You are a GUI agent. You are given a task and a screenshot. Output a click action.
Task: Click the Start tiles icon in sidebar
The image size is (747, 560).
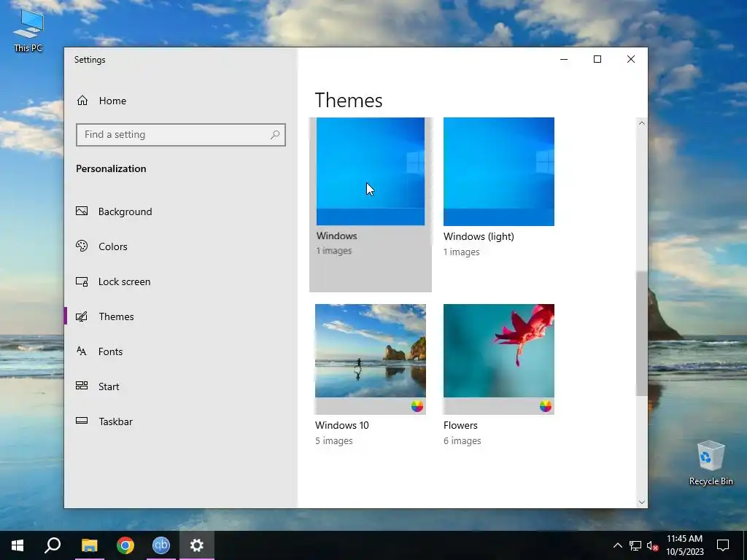tap(82, 386)
